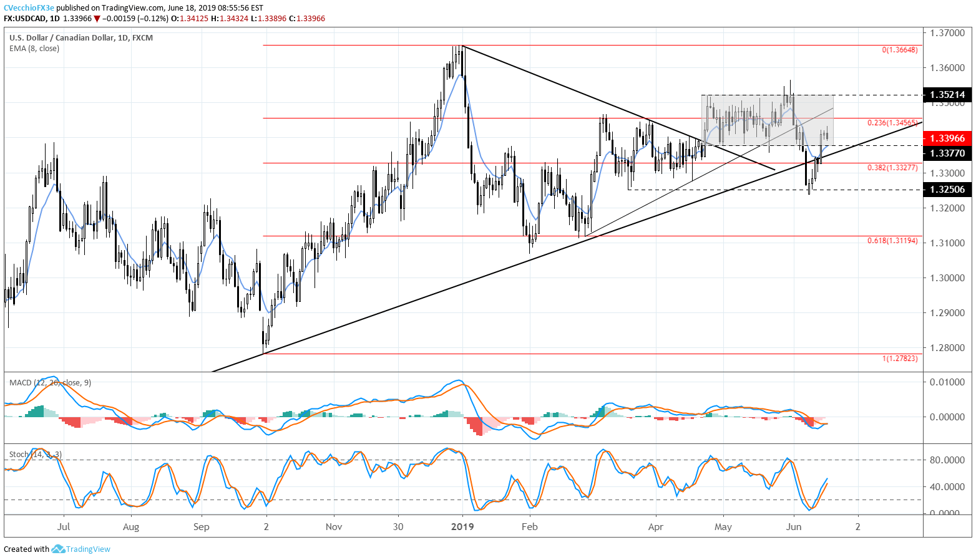976x560 pixels.
Task: Click the CVecchioFX3e author name
Action: 29,8
